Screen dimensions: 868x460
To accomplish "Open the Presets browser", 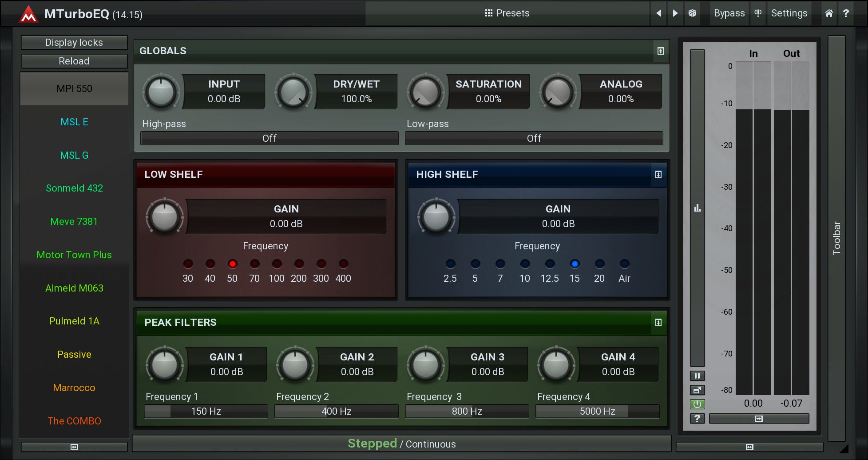I will click(x=507, y=13).
